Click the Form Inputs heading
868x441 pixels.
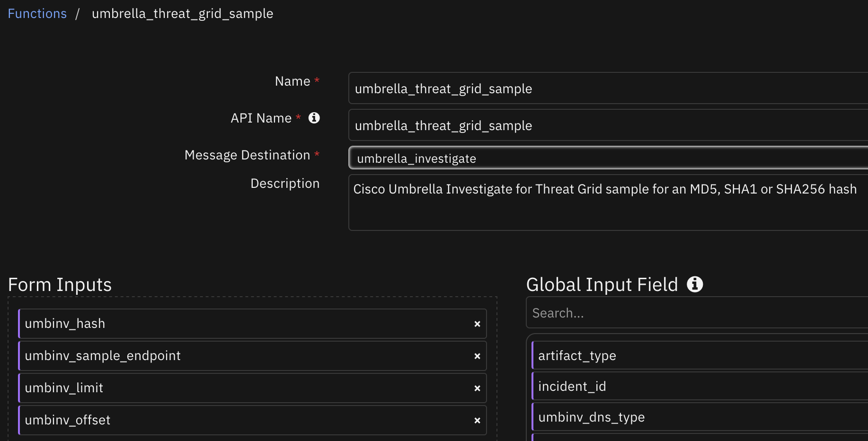pos(60,285)
